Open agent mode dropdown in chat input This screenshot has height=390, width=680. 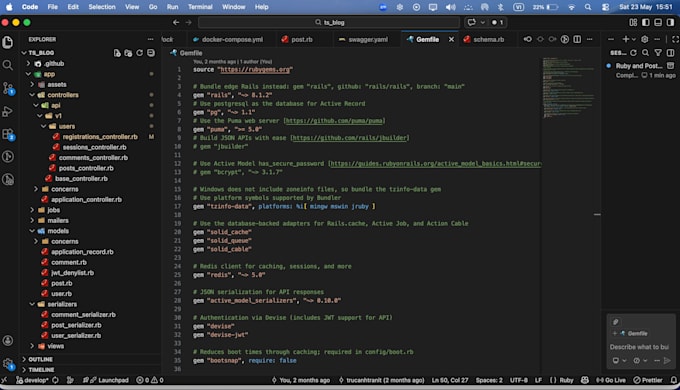coord(619,361)
